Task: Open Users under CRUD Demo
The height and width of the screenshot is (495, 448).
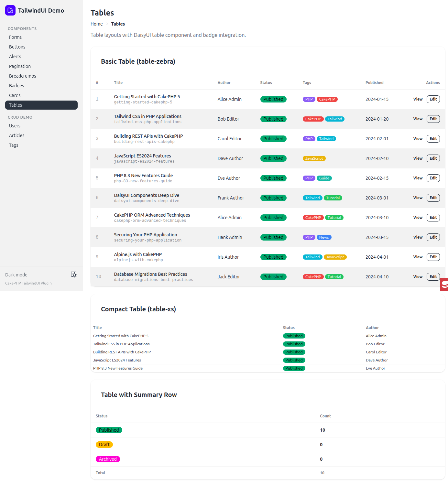Action: click(41, 126)
